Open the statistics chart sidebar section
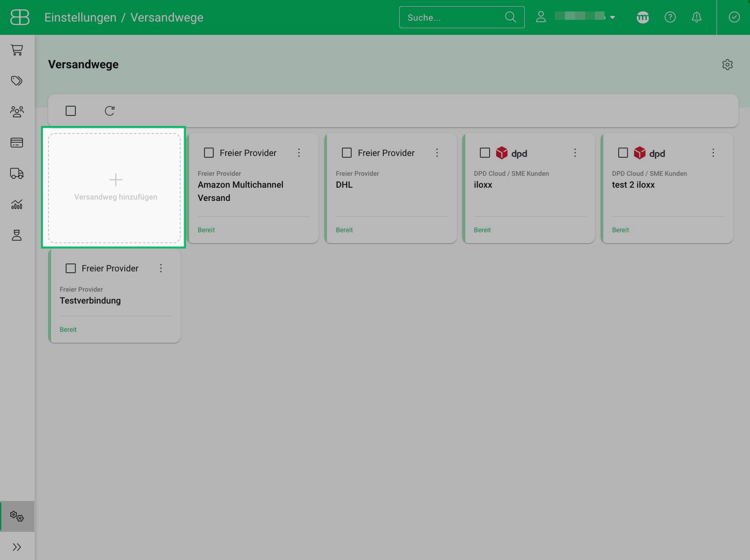The image size is (750, 560). click(x=17, y=204)
